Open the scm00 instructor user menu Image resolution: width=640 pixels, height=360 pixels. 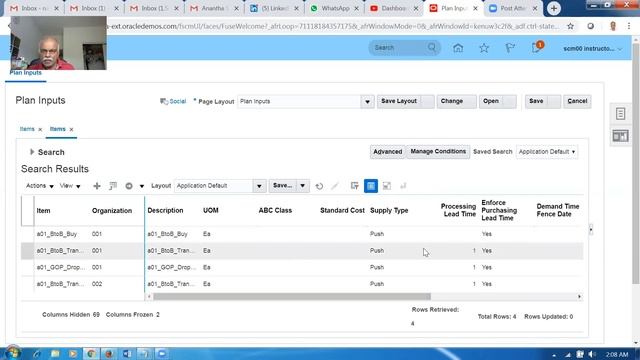pos(593,49)
